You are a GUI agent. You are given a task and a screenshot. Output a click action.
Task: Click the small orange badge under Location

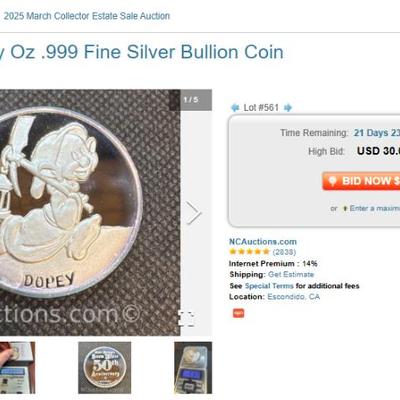click(x=238, y=313)
